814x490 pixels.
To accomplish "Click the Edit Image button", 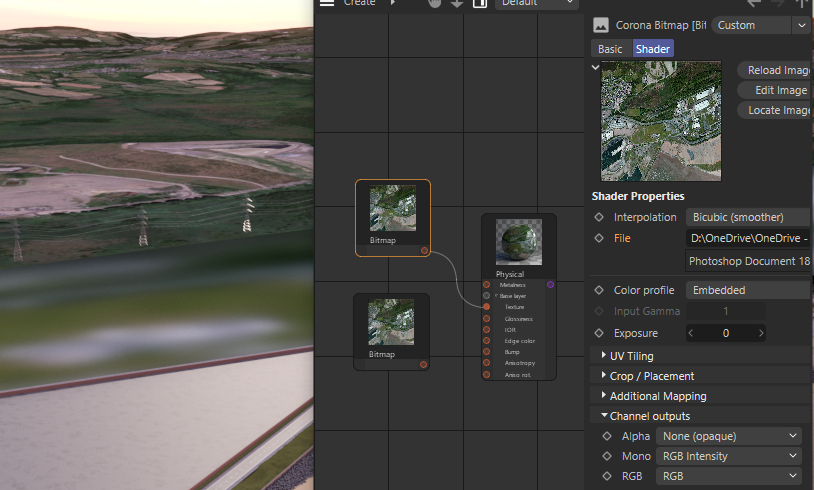I will click(775, 90).
